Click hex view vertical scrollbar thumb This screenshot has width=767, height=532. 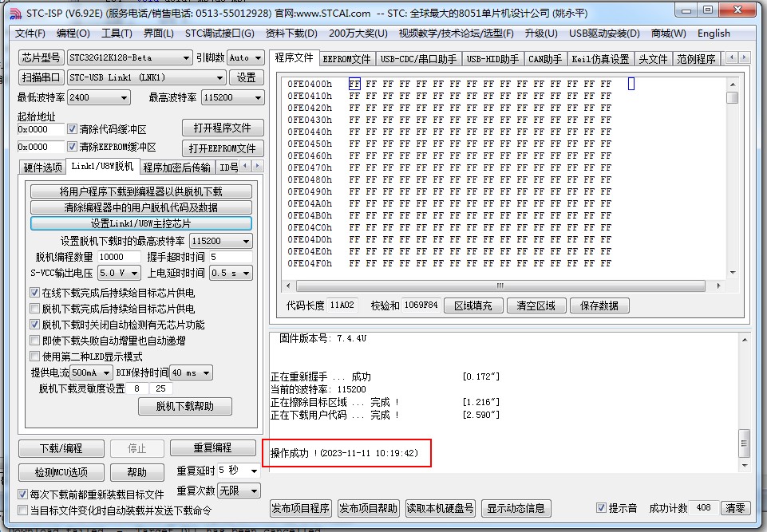(732, 97)
